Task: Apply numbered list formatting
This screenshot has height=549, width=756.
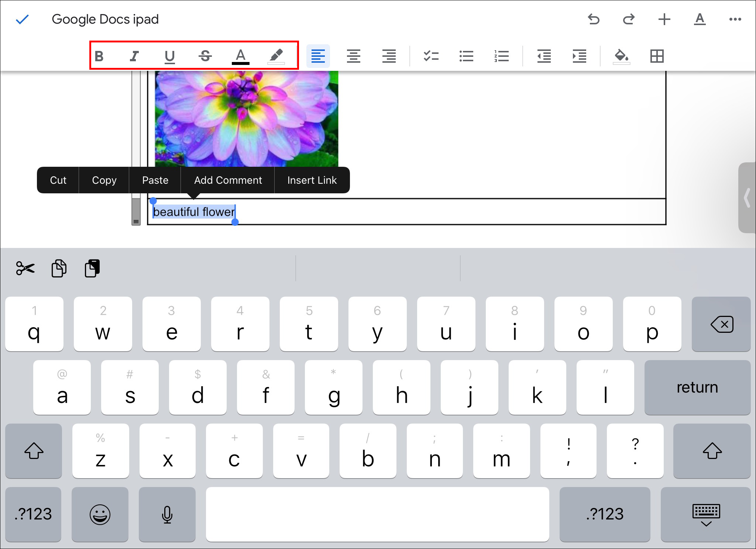Action: pyautogui.click(x=502, y=56)
